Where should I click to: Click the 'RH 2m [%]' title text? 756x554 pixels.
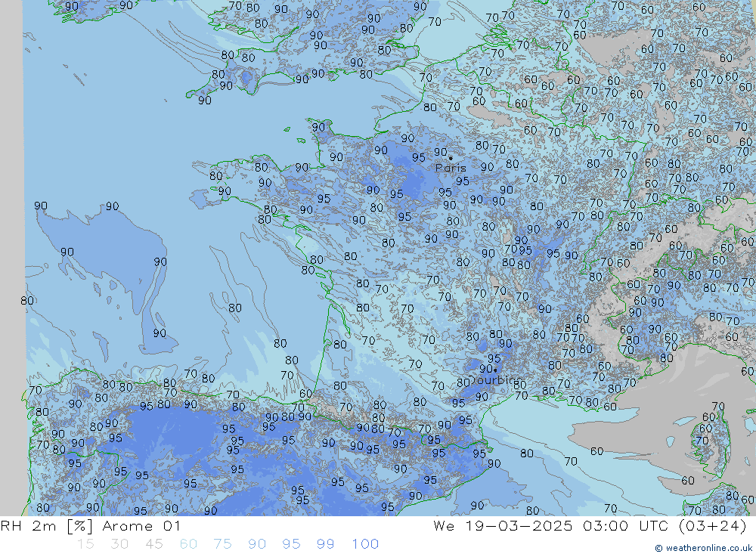click(46, 525)
